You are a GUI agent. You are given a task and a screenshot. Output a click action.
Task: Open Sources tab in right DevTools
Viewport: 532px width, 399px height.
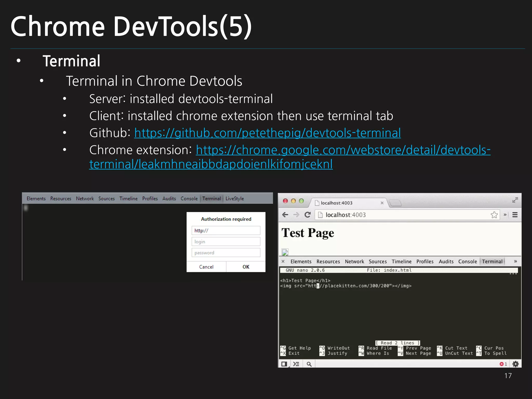coord(378,262)
